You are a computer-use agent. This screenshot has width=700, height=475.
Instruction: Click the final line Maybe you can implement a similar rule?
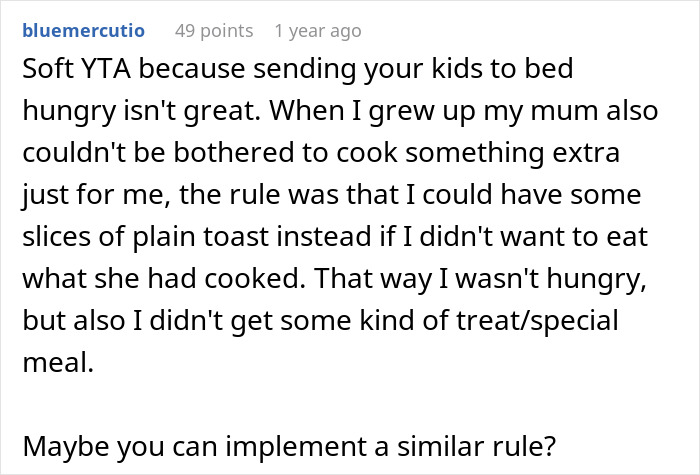click(289, 446)
